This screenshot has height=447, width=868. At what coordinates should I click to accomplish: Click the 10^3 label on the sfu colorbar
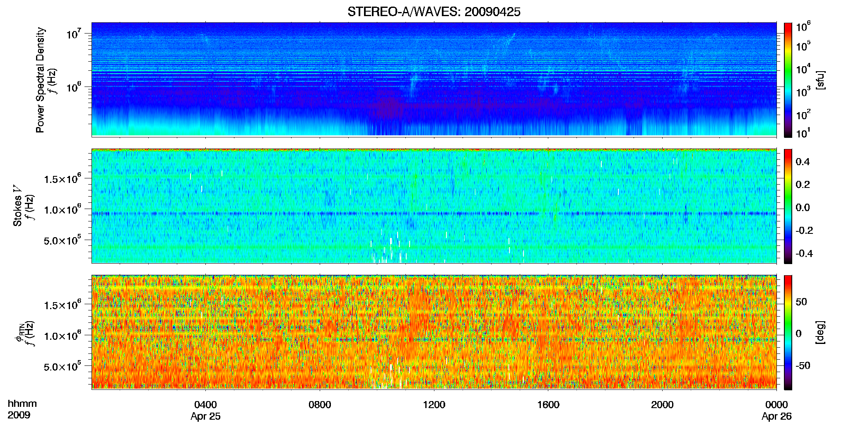[x=803, y=91]
